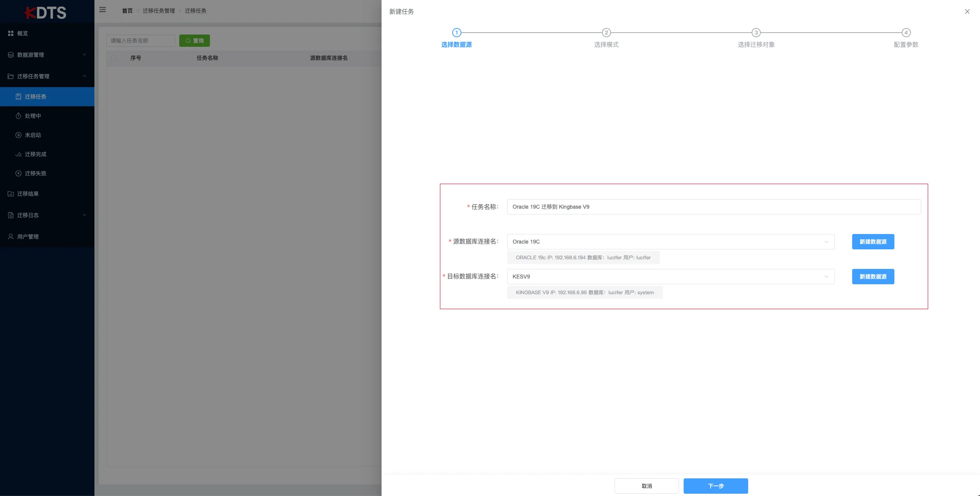Open the 迁移结果 results panel icon
Screen dimensions: 980x496
click(x=11, y=194)
